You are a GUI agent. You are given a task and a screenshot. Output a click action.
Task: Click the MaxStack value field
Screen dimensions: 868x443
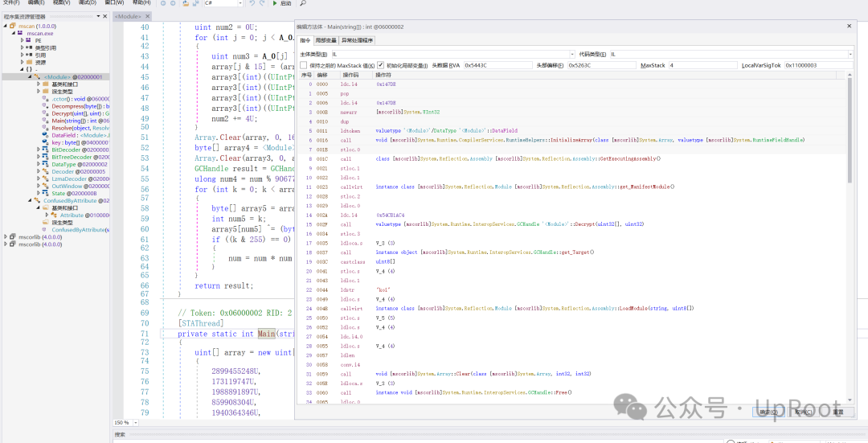coord(702,65)
